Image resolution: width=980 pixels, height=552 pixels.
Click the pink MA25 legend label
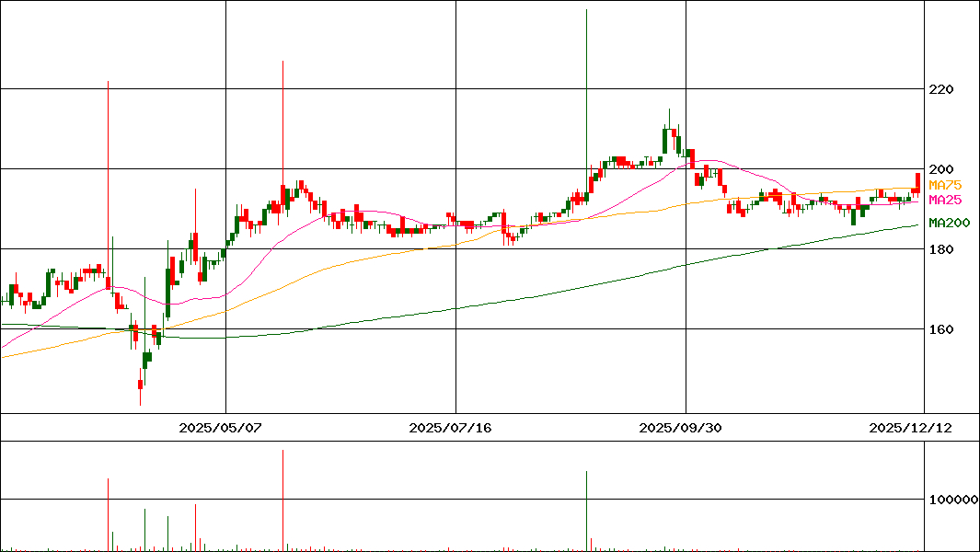[x=943, y=200]
